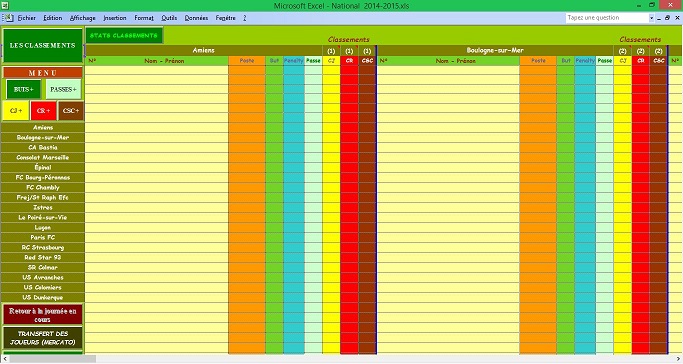Select Paris FC in team list
683x364 pixels.
coord(43,237)
